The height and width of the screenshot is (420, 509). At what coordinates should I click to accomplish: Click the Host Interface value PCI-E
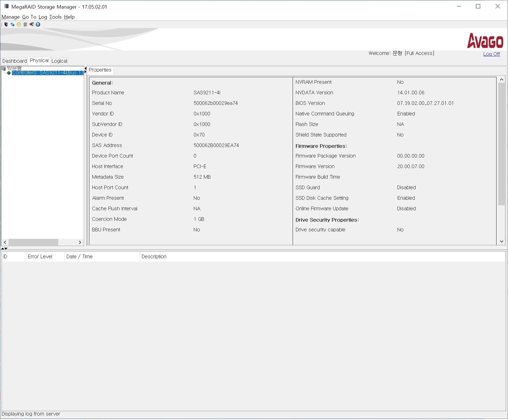pyautogui.click(x=200, y=166)
